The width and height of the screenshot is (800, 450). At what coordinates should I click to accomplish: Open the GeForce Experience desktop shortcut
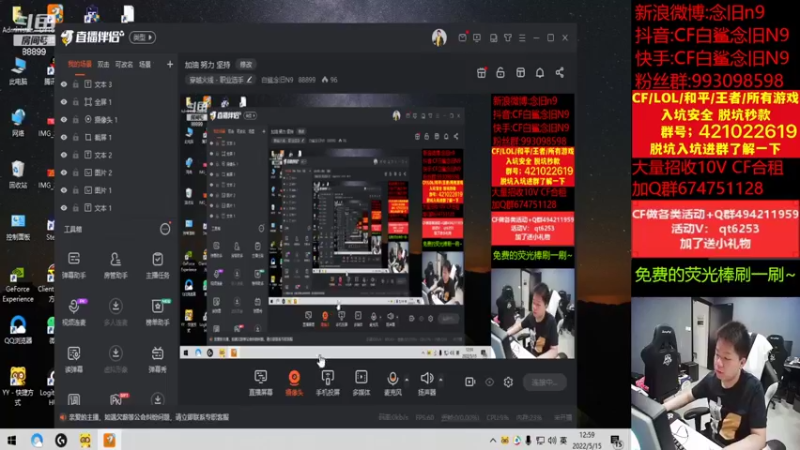point(17,284)
